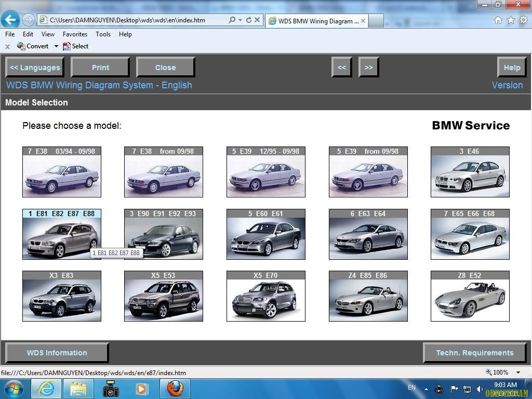
Task: Go back to << Languages
Action: 35,67
